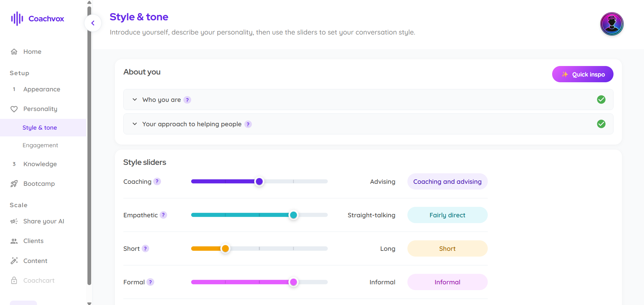Open the Personality menu item
Screen dimensions: 644x305
click(x=40, y=109)
